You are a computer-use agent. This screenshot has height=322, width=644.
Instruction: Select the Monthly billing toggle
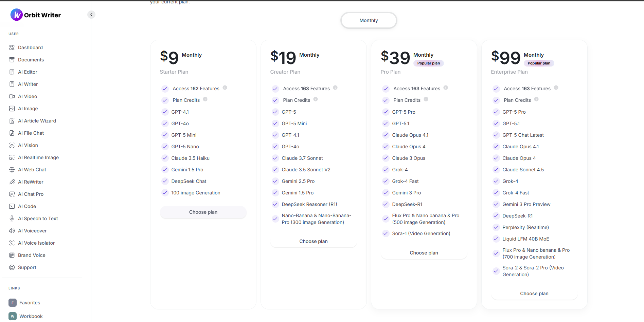(369, 20)
